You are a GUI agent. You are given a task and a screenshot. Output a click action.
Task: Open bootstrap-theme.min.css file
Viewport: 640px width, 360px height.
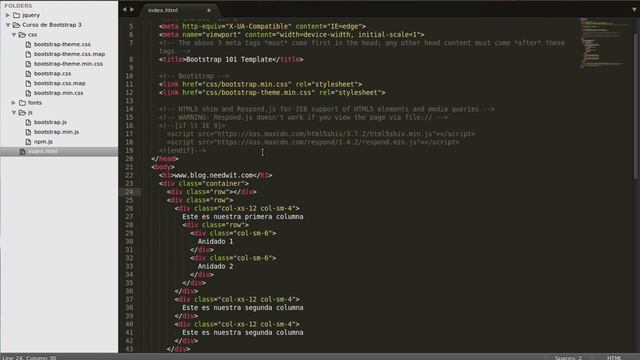68,64
